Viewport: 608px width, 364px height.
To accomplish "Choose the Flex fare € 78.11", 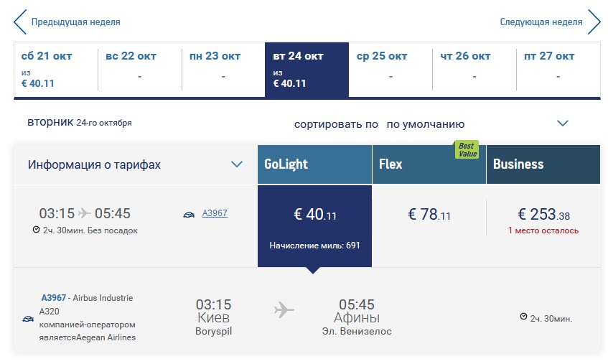I will point(429,215).
